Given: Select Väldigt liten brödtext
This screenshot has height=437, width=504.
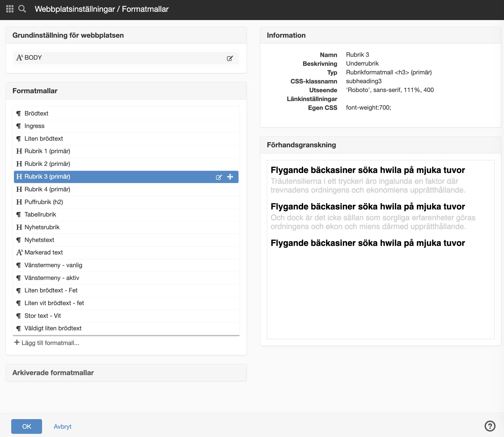Looking at the screenshot, I should 126,328.
